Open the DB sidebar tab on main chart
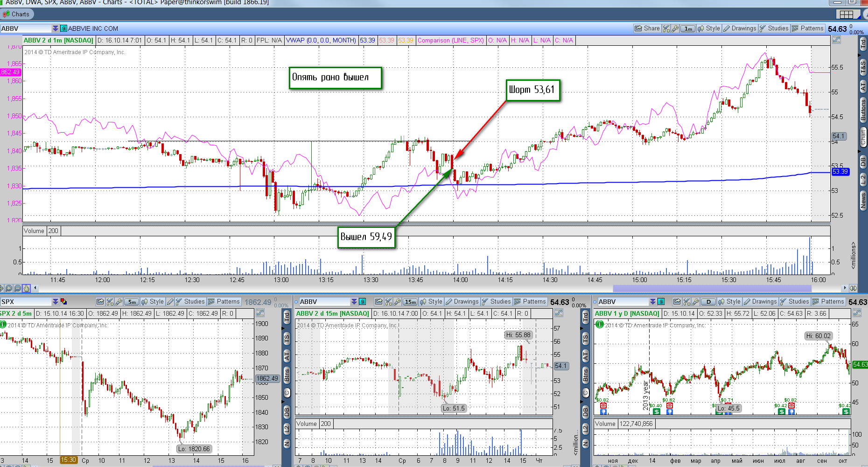The height and width of the screenshot is (467, 868). point(863,161)
